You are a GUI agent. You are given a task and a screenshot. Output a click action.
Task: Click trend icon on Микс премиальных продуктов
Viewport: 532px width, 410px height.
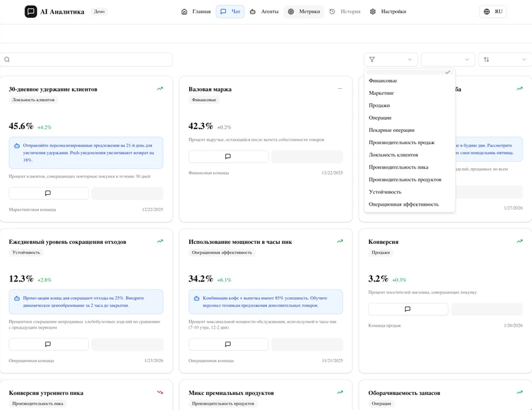click(339, 392)
